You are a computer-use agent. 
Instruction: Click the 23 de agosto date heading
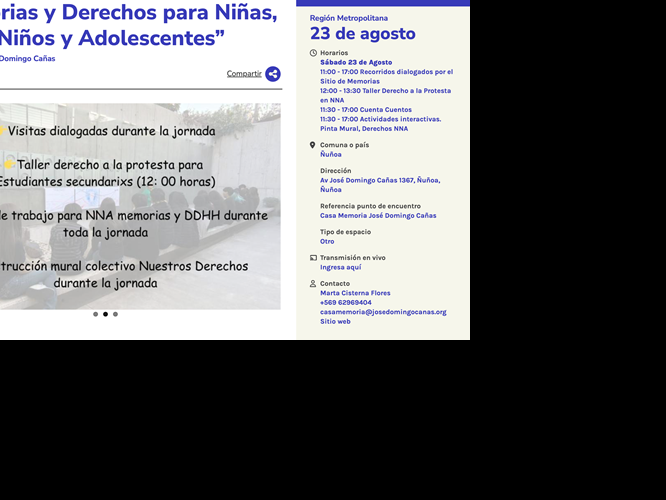point(363,34)
